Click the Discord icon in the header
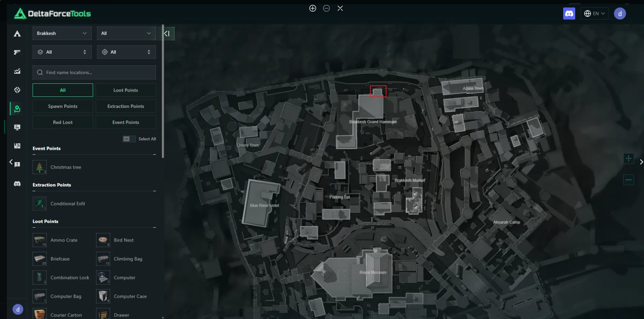Viewport: 644px width, 319px height. (569, 14)
